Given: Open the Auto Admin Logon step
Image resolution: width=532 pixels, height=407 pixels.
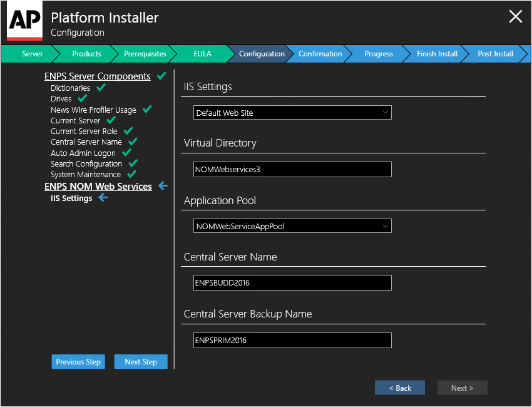Looking at the screenshot, I should [83, 153].
